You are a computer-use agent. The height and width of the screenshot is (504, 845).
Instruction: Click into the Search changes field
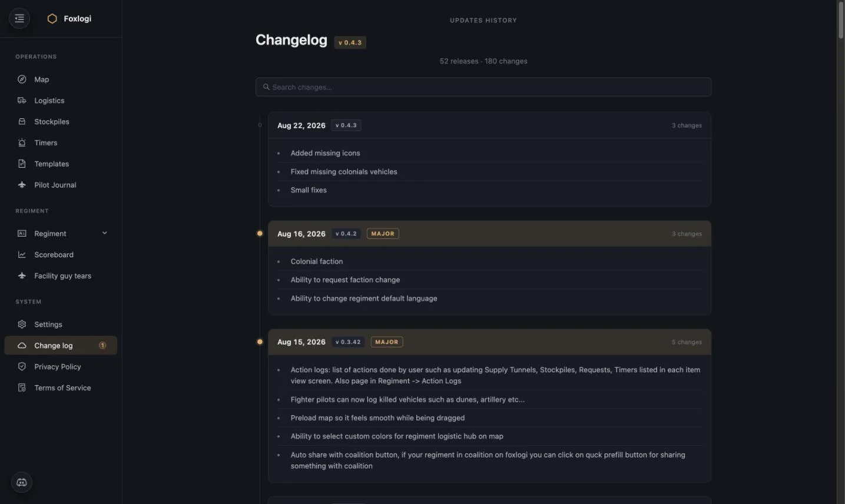483,87
